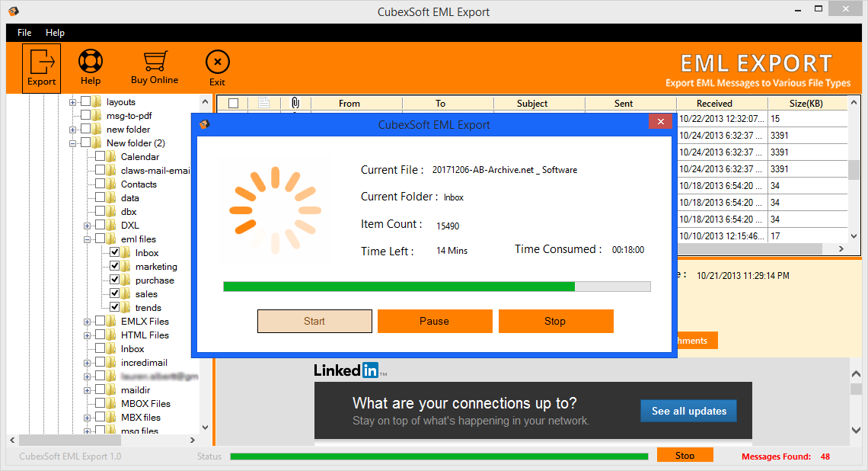Open the Help menu
This screenshot has height=471, width=868.
tap(55, 33)
